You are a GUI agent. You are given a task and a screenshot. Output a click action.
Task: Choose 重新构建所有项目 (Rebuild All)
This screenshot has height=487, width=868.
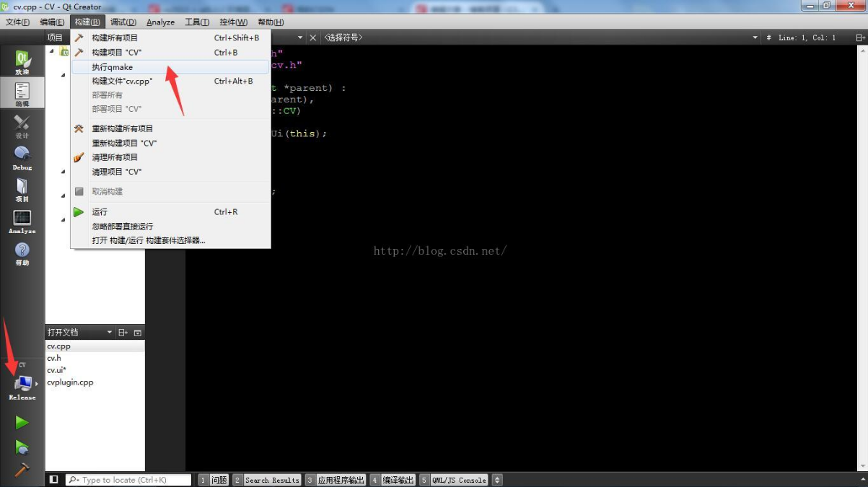tap(170, 128)
